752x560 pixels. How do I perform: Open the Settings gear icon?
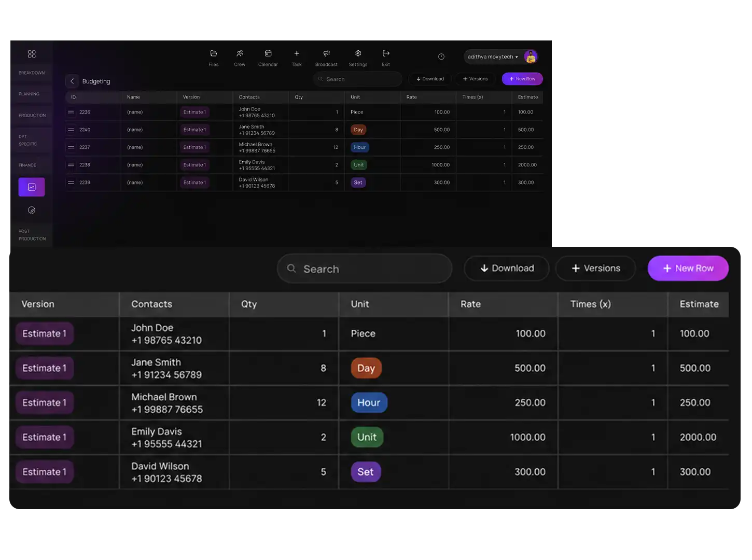tap(358, 53)
